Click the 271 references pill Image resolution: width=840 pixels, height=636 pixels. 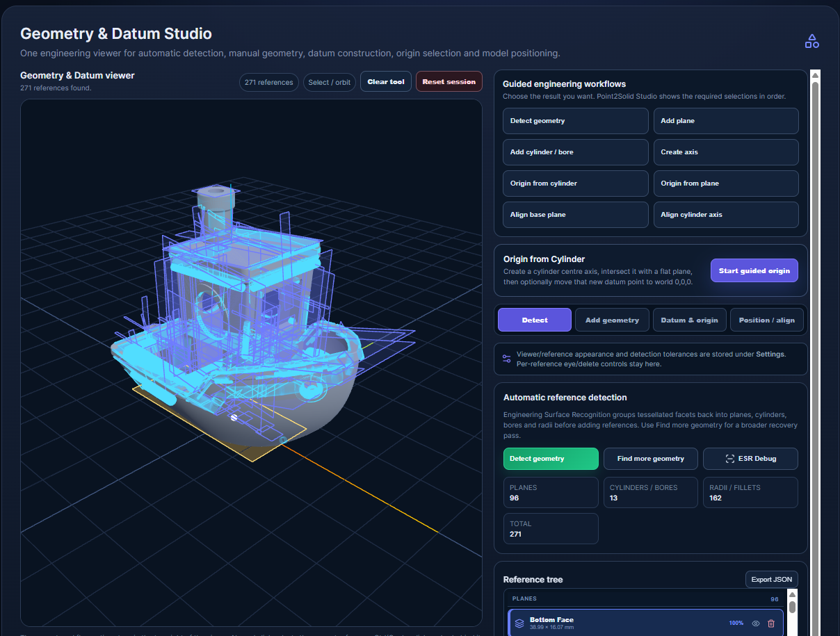[269, 82]
